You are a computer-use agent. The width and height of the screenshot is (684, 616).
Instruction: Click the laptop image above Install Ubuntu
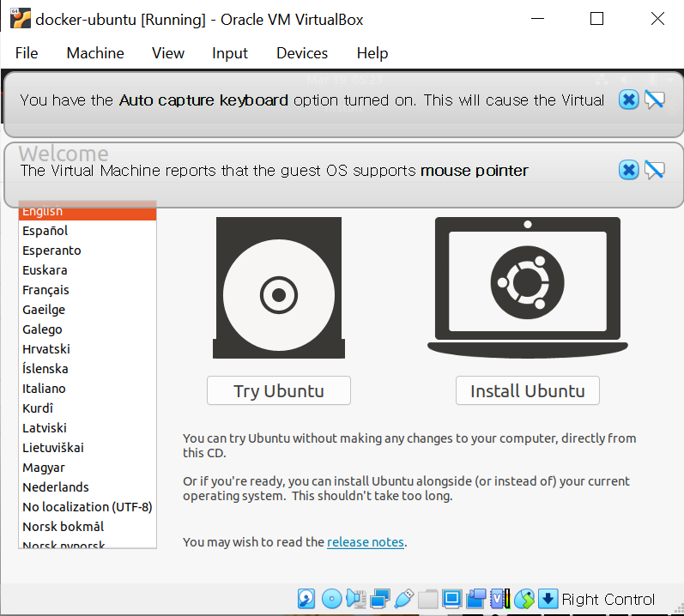click(528, 287)
